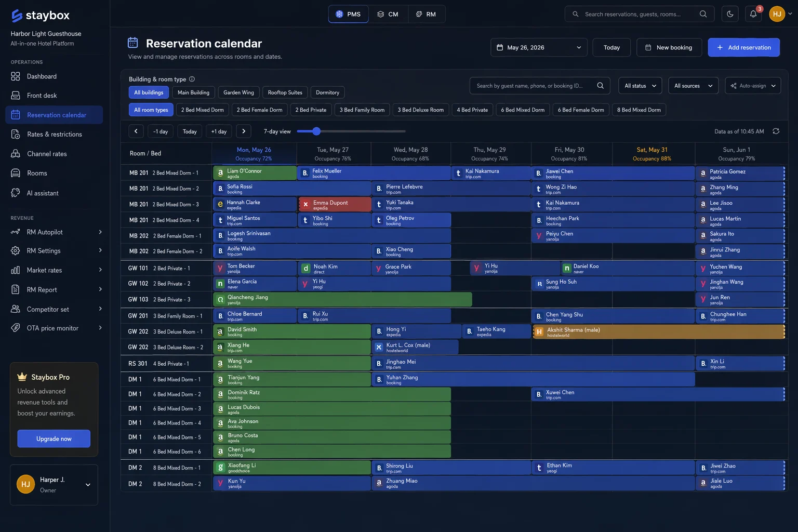Screen dimensions: 798x532
Task: Expand RM Settings submenu chevron
Action: (100, 250)
